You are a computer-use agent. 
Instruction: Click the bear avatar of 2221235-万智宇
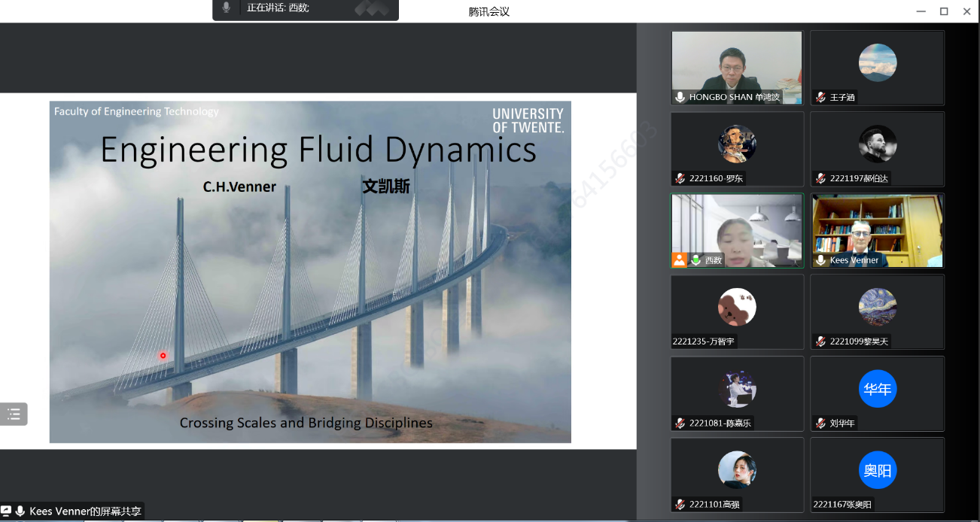[737, 307]
